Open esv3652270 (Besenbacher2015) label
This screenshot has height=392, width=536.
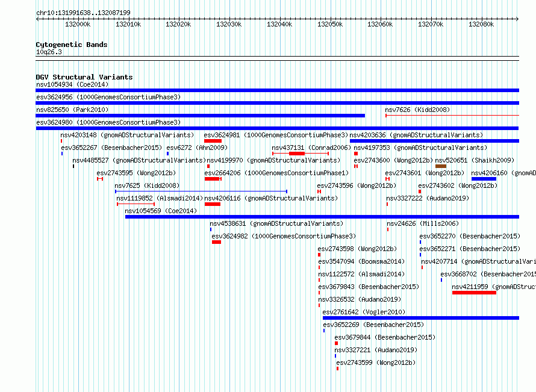tap(470, 236)
